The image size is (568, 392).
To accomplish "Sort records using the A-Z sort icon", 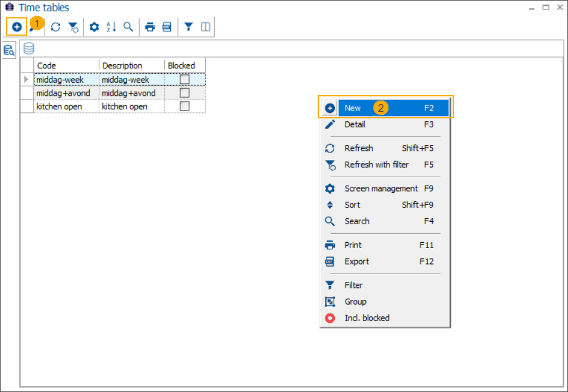I will pyautogui.click(x=111, y=27).
